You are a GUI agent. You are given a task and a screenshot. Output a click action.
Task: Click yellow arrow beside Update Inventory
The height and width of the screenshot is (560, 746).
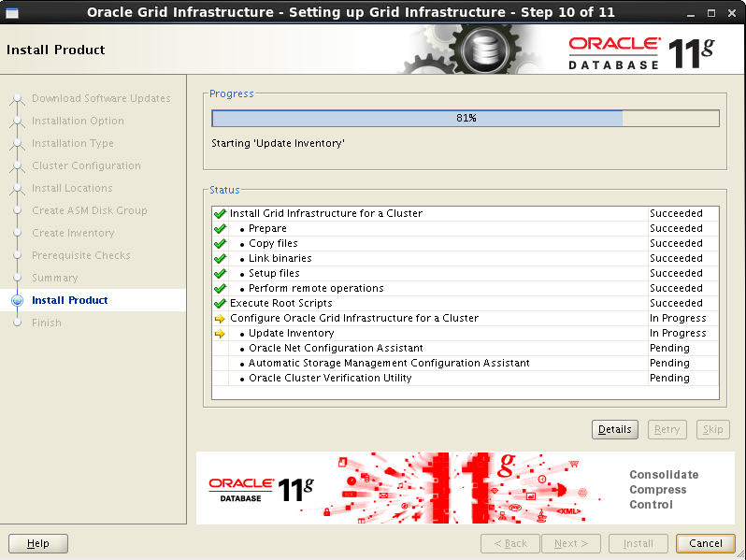[x=220, y=334]
